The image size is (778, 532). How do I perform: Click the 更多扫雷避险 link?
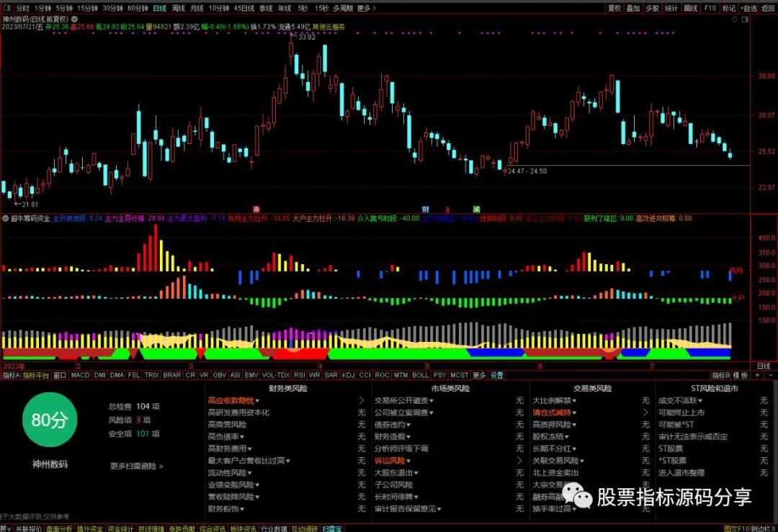click(136, 466)
